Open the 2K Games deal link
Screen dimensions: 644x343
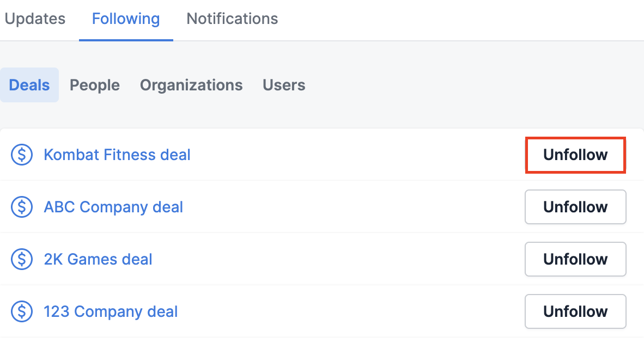(98, 259)
